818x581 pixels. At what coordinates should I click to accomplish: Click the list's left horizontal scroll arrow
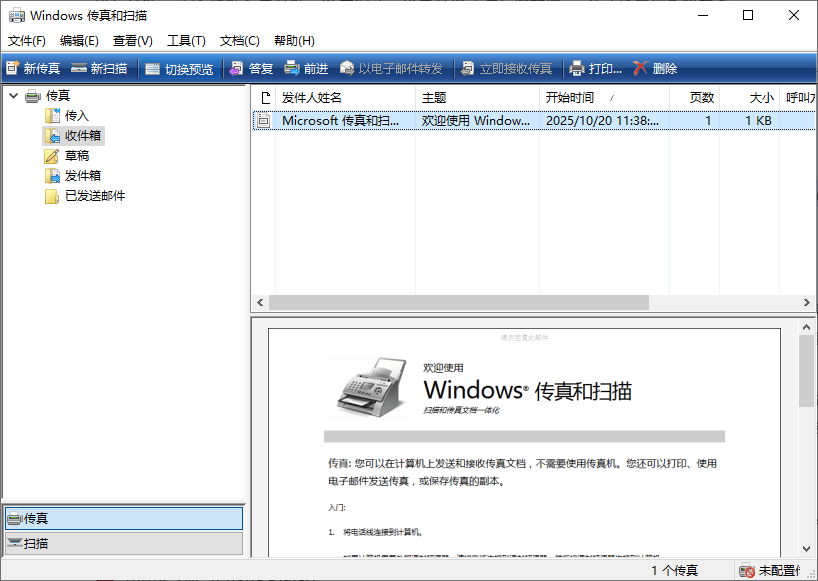click(260, 302)
